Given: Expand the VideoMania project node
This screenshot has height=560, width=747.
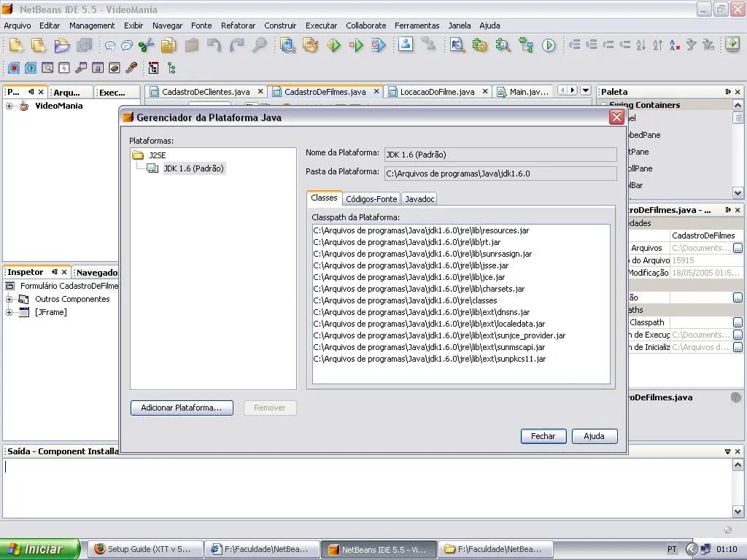Looking at the screenshot, I should pos(9,106).
